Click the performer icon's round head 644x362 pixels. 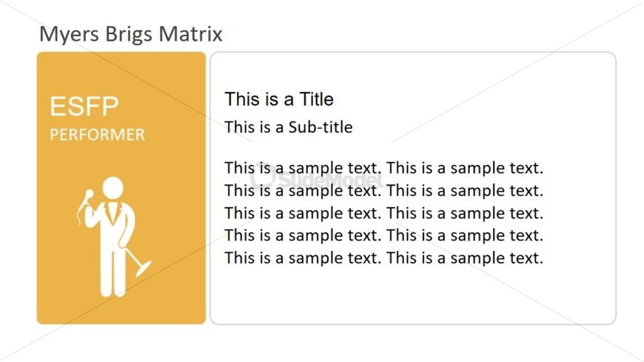[x=113, y=188]
